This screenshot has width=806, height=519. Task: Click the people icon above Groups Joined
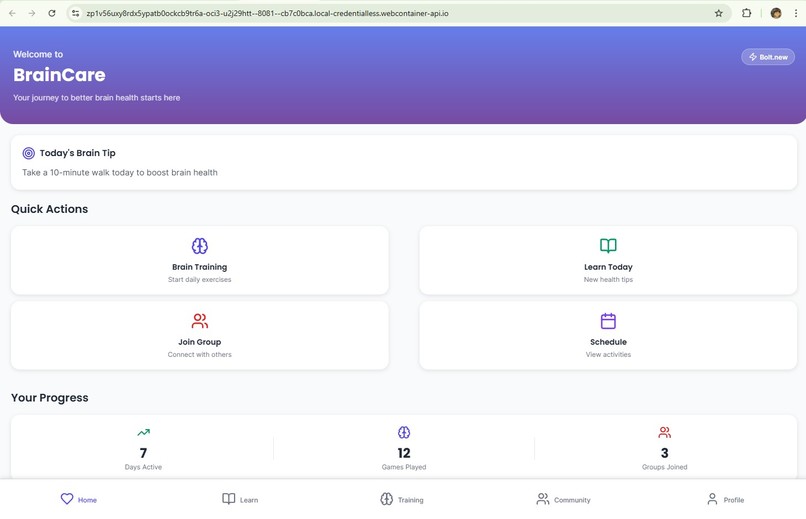coord(665,433)
